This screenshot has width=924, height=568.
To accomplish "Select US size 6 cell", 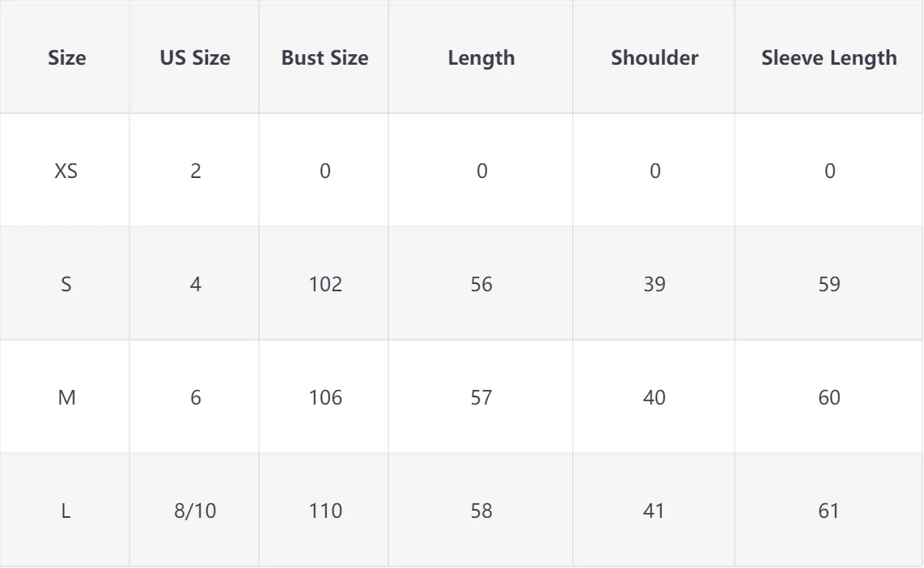I will (x=194, y=396).
